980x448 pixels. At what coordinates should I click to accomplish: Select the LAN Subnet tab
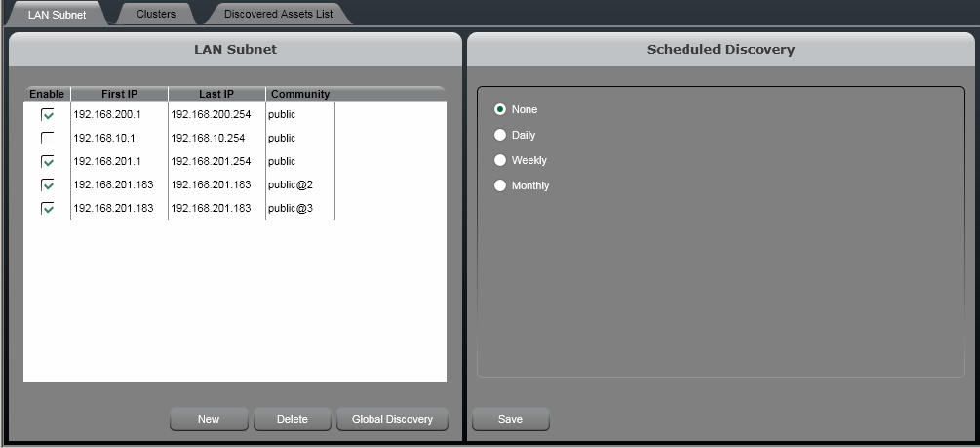click(57, 14)
